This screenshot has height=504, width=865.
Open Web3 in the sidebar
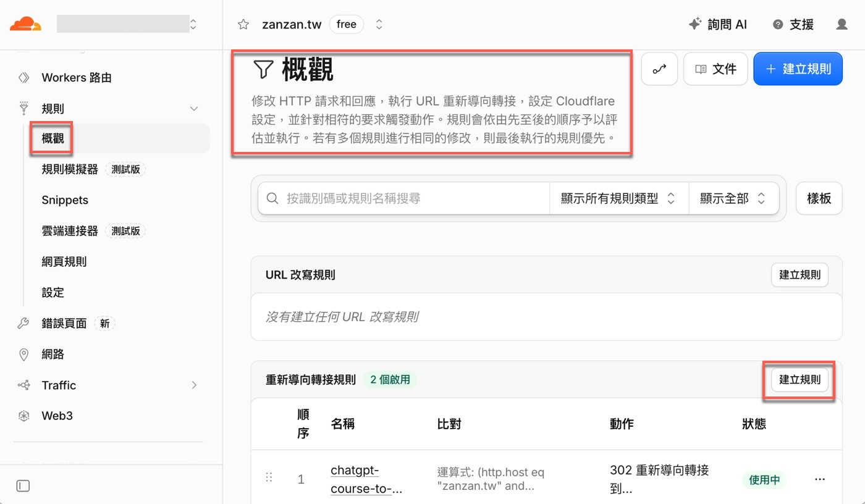click(x=57, y=416)
